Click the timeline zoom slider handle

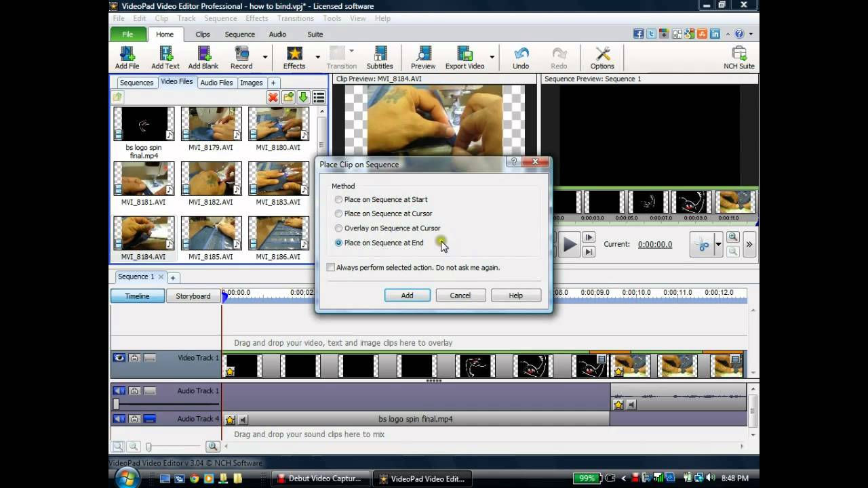[x=149, y=447]
